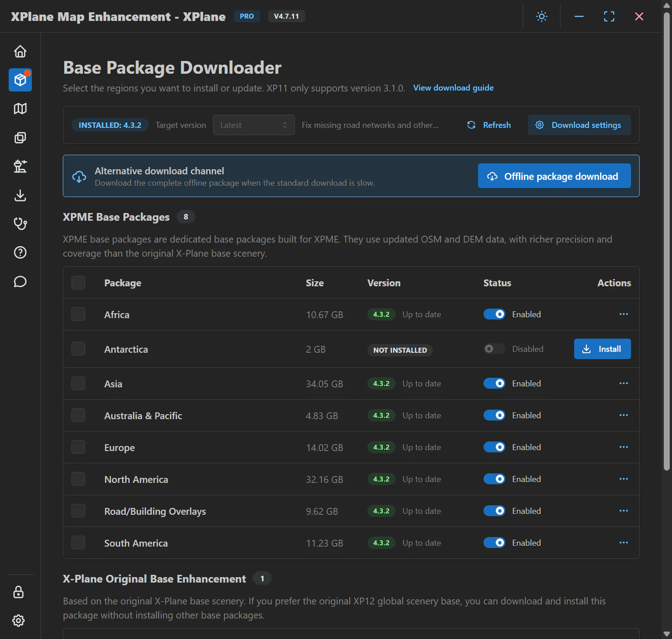Click the 34.05 GB size for Asia

point(325,384)
